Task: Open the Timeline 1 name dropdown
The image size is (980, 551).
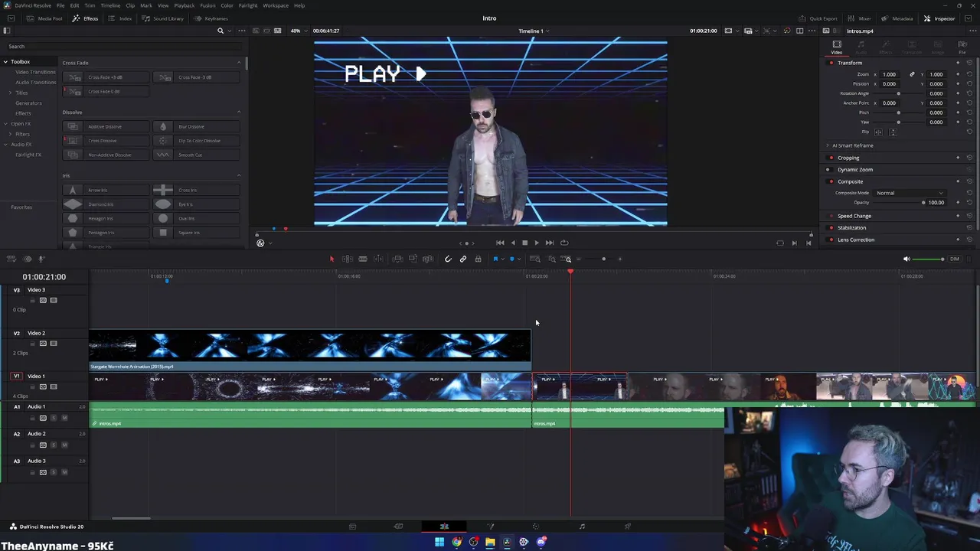Action: pyautogui.click(x=534, y=31)
